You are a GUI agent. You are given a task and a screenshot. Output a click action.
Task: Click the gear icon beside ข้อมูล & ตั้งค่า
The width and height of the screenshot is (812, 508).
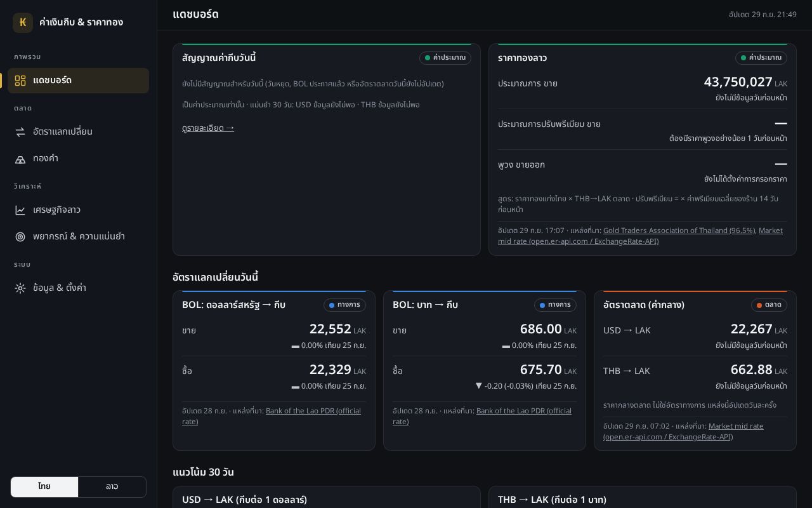(x=20, y=288)
